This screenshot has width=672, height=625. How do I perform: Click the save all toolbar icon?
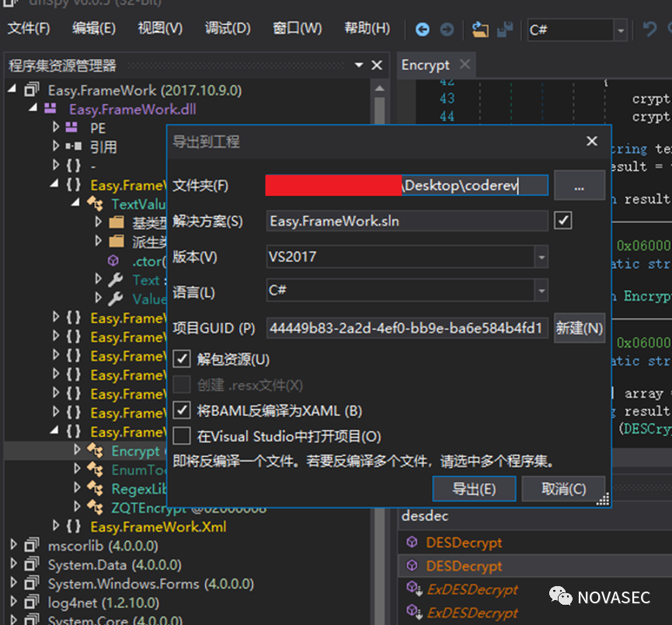click(505, 30)
